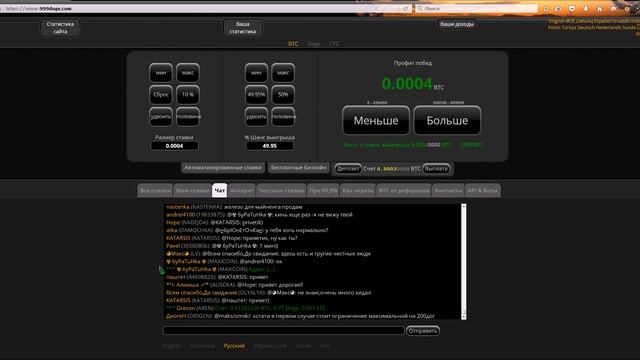Screen dimensions: 640x360
Task: Switch to 'Мои ставки' tab
Action: (x=192, y=191)
